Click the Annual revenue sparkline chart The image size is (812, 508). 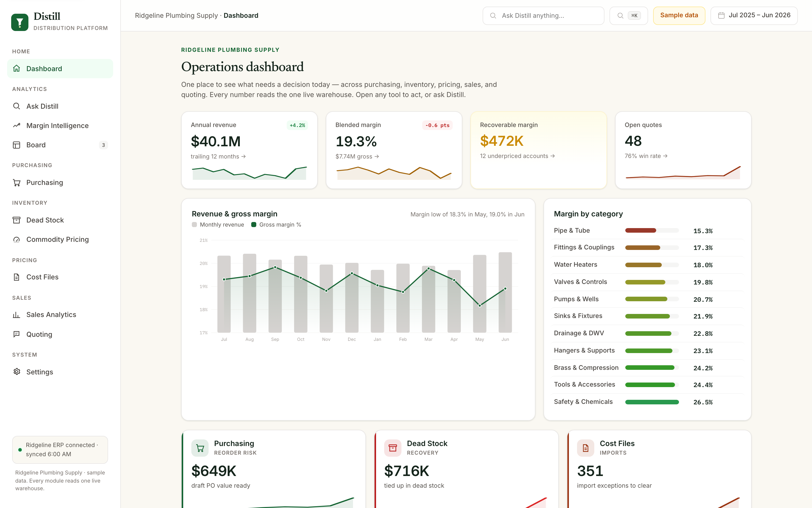click(249, 173)
